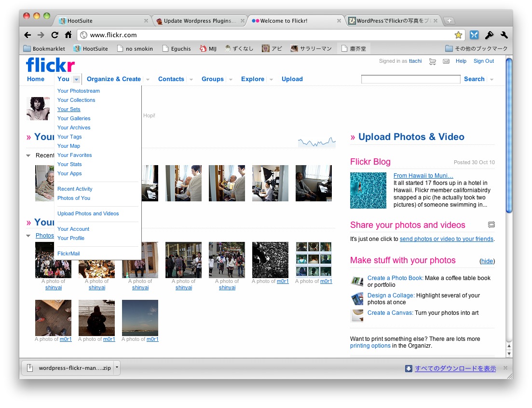
Task: Click inside the Flickr search text field
Action: (410, 79)
